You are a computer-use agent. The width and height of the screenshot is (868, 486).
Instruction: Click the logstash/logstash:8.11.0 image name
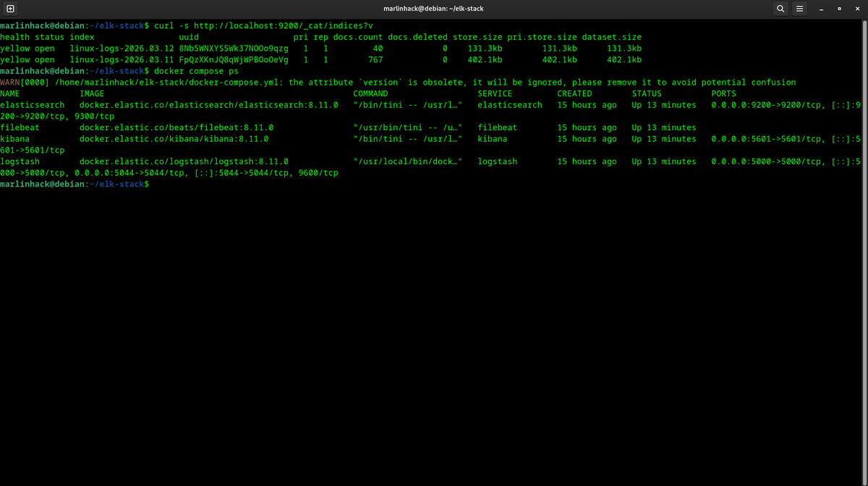click(x=184, y=161)
